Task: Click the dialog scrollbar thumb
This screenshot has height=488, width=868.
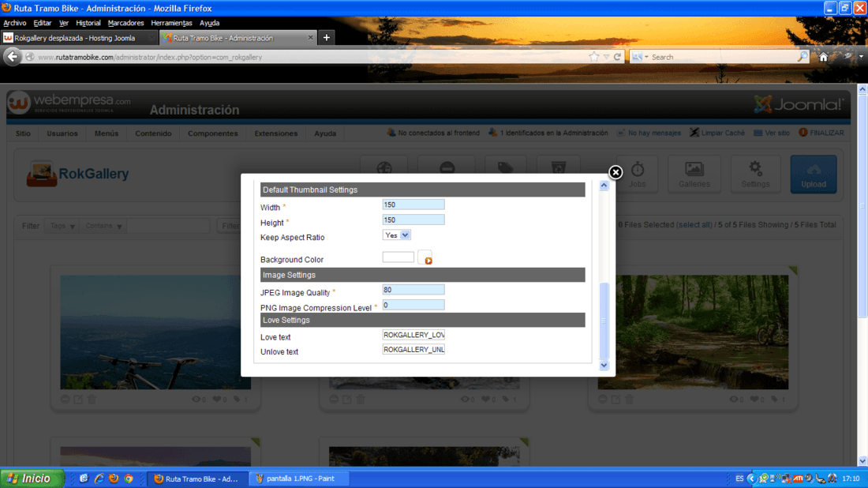Action: [x=604, y=321]
